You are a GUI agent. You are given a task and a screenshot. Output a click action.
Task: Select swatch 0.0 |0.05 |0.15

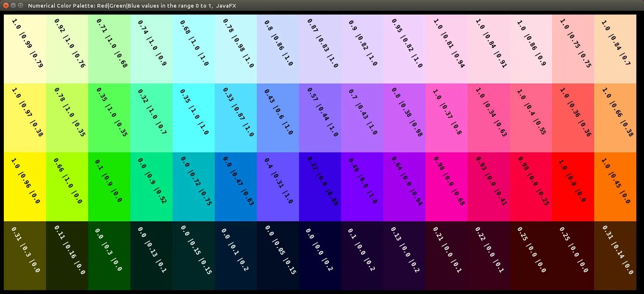coord(278,256)
